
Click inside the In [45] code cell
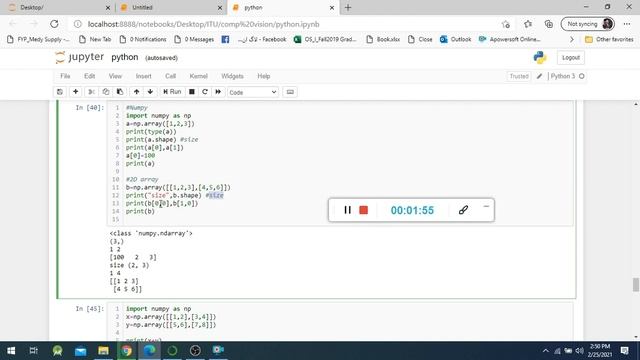(x=340, y=322)
